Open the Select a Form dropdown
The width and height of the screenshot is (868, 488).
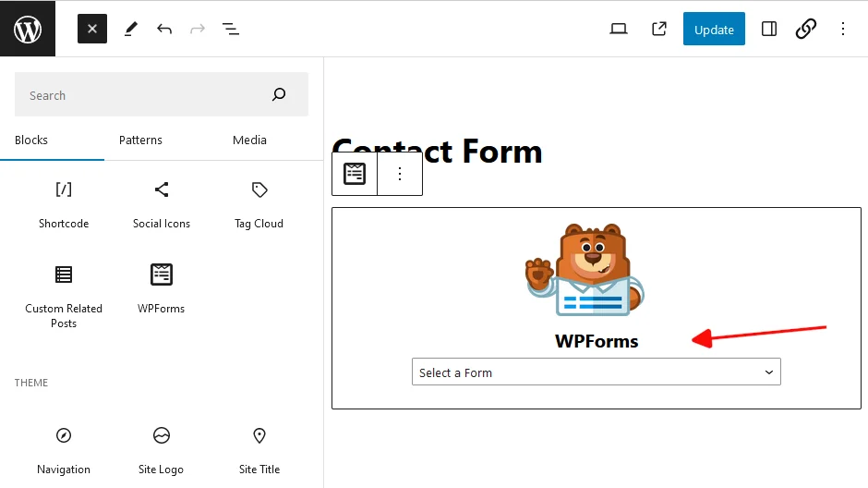[x=597, y=372]
